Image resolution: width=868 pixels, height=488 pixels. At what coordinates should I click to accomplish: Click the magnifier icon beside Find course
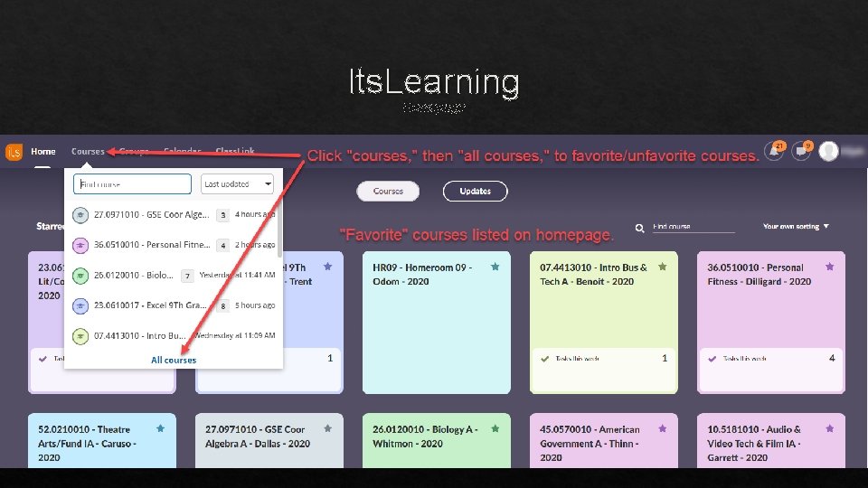pyautogui.click(x=640, y=228)
